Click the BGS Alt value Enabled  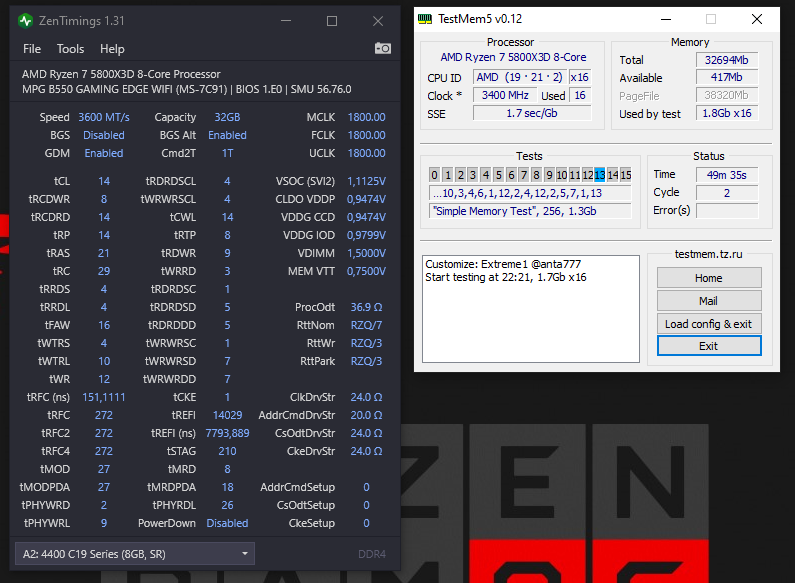[227, 135]
